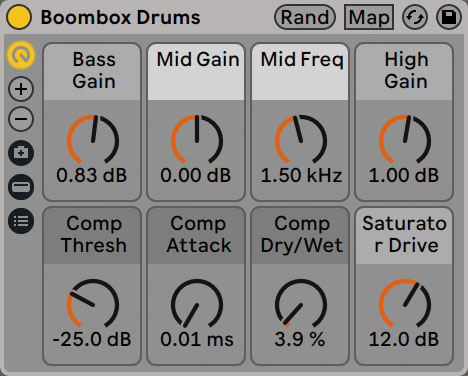Screen dimensions: 468x376
Task: Click the Mid Freq knob
Action: [301, 139]
